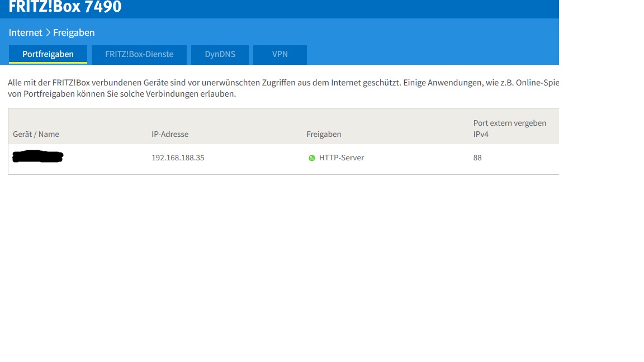Click IP address 192.168.188.35
This screenshot has height=362, width=644.
point(178,158)
